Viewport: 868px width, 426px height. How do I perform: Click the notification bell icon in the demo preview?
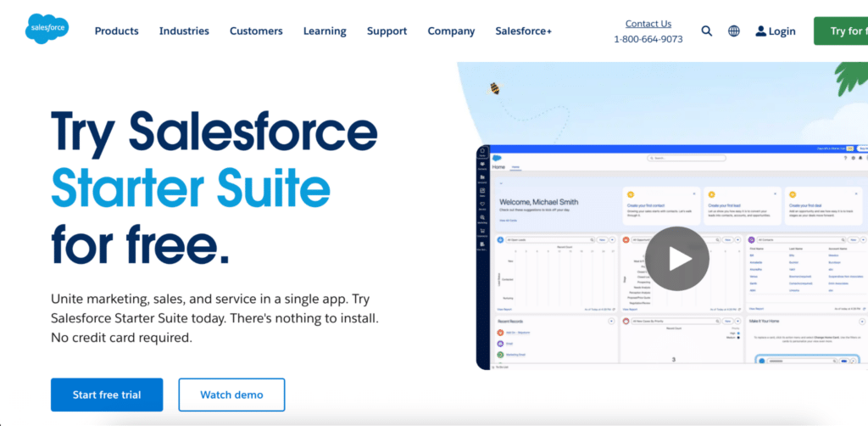pos(860,158)
